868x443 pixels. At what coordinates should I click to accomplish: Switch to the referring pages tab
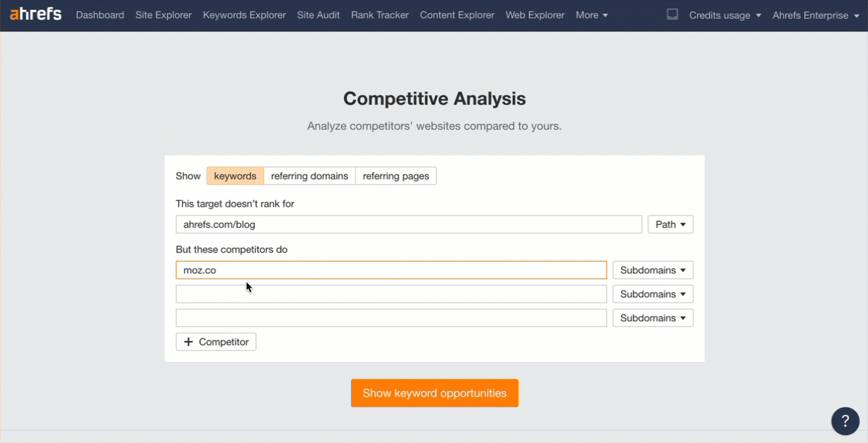[x=395, y=176]
